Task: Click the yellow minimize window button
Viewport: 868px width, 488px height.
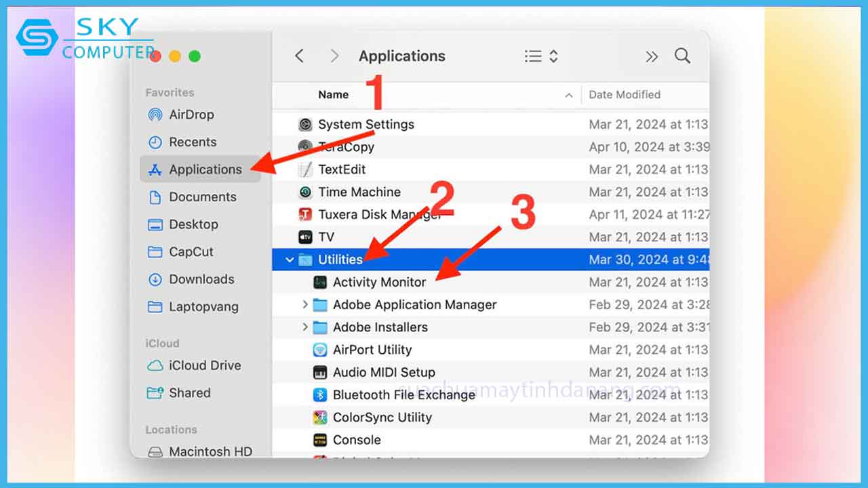Action: click(x=175, y=56)
